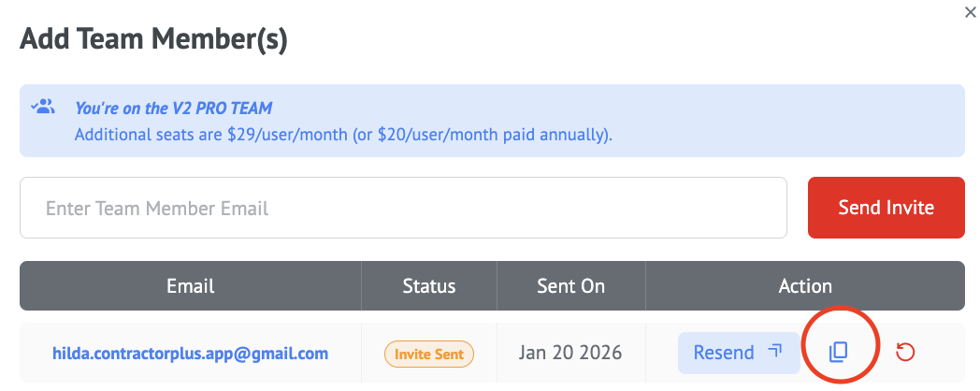980x391 pixels.
Task: Click the Action column header
Action: [804, 285]
